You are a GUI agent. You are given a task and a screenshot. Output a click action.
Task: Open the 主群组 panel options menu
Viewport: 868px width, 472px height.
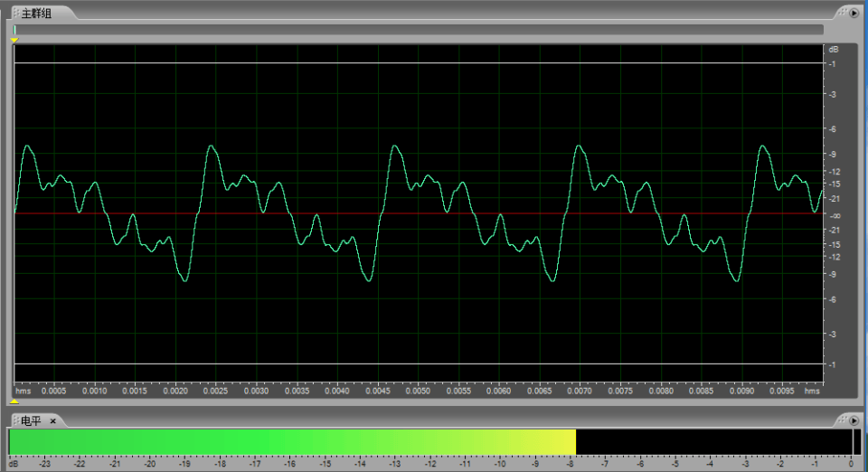click(853, 14)
